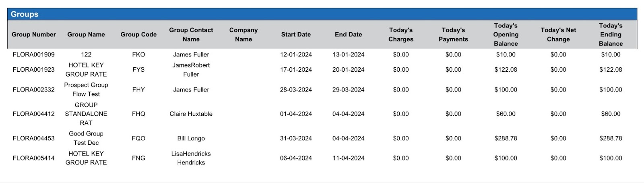The height and width of the screenshot is (183, 644).
Task: Click the Group Name column header
Action: tap(86, 35)
